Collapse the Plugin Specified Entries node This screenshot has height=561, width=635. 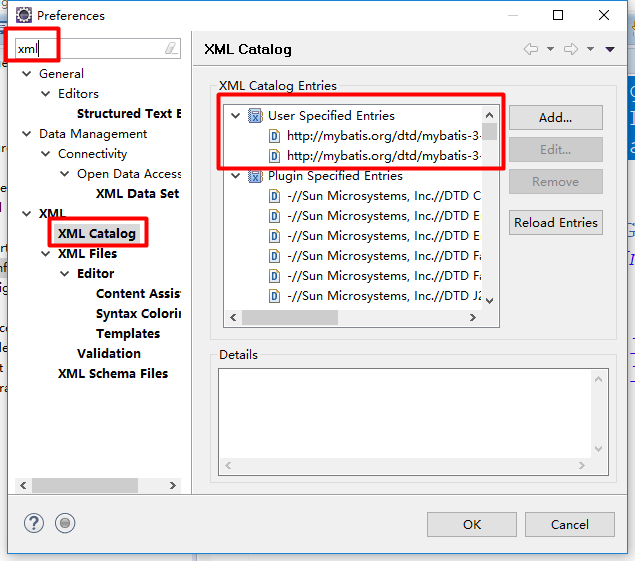(235, 176)
